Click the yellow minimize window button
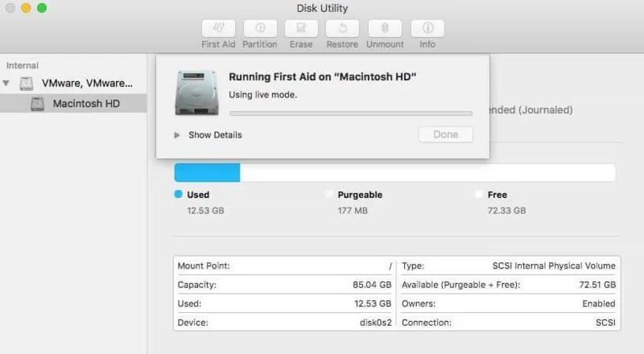The width and height of the screenshot is (644, 354). 26,8
